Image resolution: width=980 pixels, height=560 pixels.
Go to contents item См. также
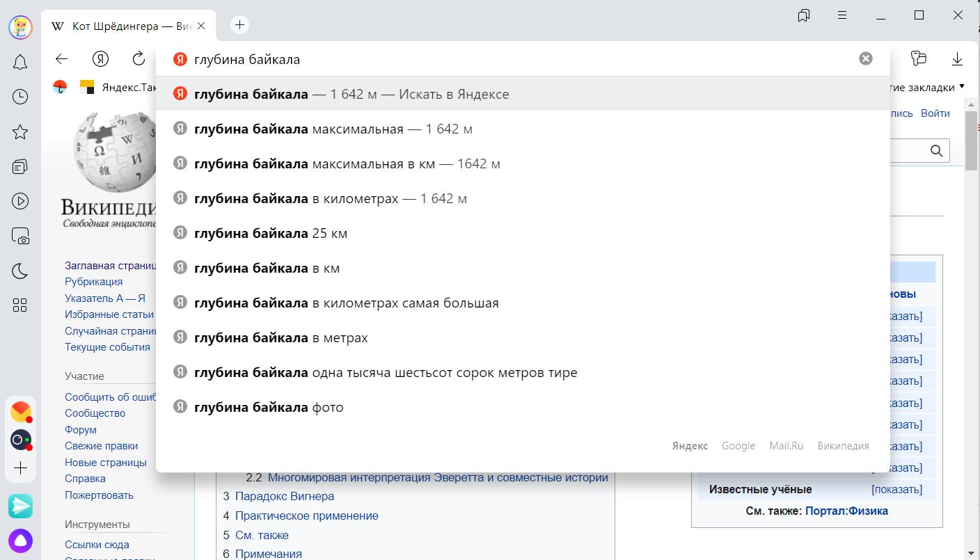[x=262, y=536]
